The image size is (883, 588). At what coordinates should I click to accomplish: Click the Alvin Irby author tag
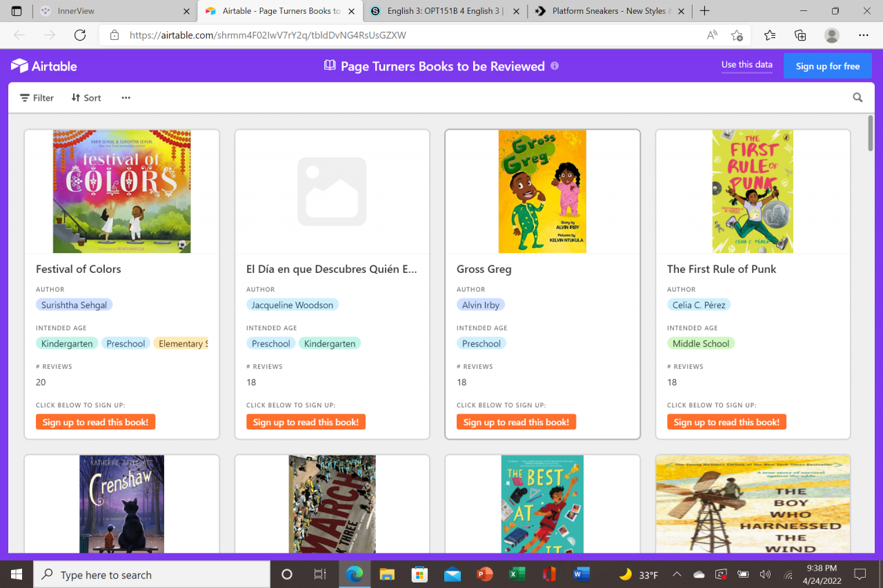481,305
